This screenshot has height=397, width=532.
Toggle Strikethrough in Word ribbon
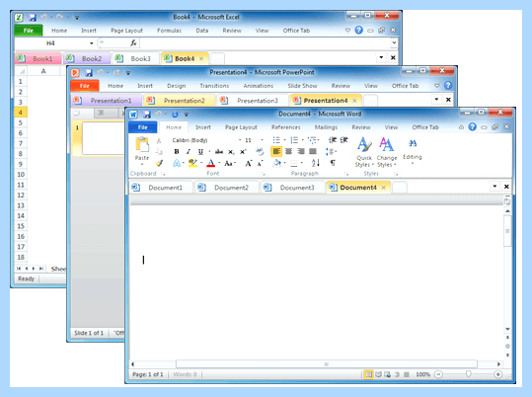pos(219,151)
